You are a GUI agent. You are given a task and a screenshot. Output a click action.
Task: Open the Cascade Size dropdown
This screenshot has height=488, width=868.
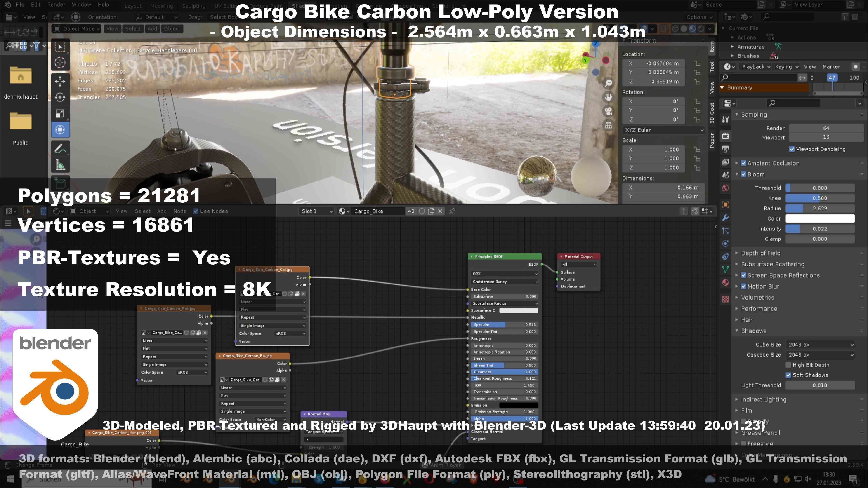[x=820, y=355]
